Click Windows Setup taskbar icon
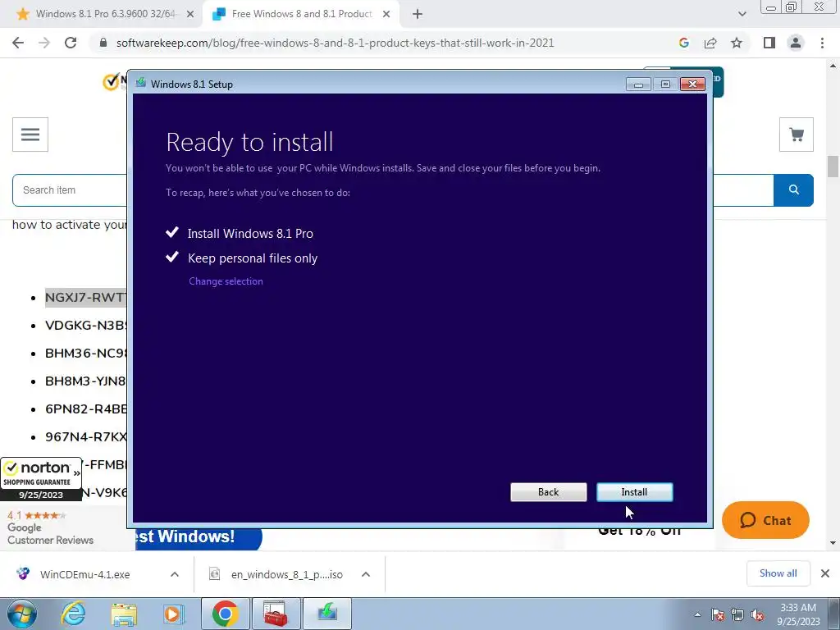Screen dimensions: 840x630 point(327,614)
